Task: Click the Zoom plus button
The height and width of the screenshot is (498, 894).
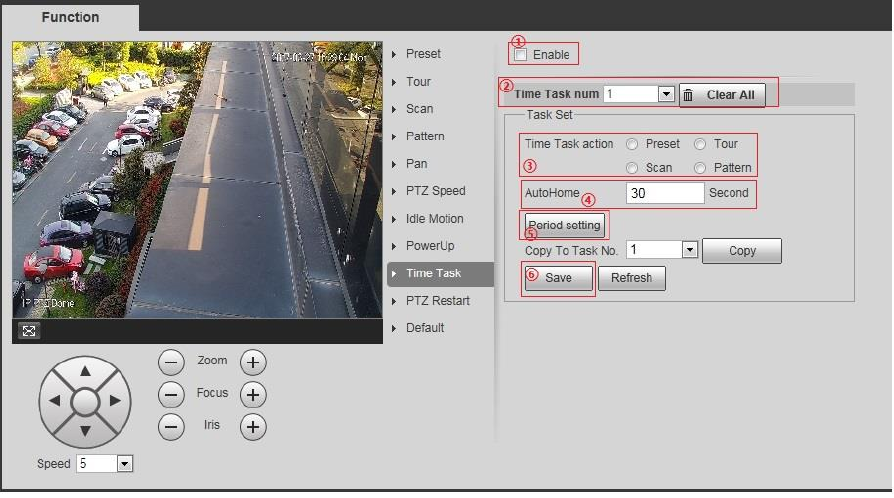Action: [253, 362]
